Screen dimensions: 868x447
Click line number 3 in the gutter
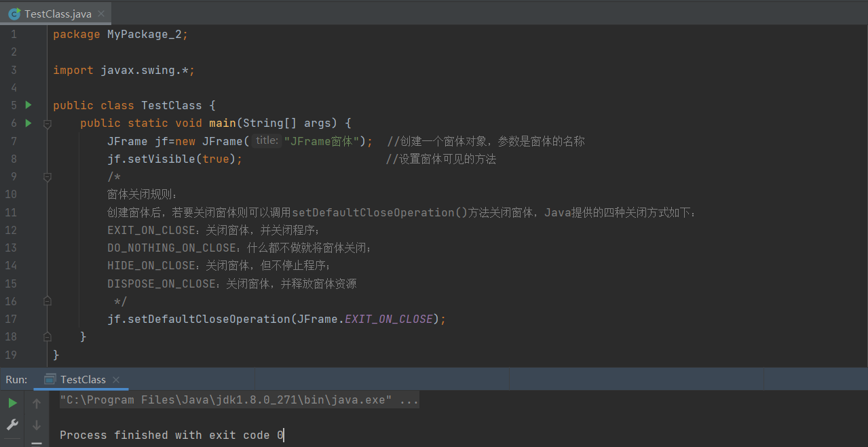click(14, 70)
